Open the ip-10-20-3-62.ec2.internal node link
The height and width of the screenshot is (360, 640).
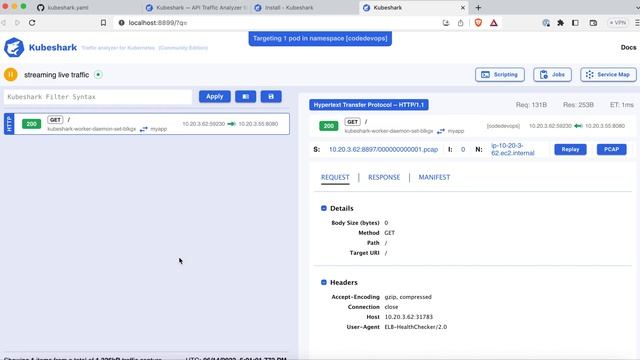click(512, 149)
